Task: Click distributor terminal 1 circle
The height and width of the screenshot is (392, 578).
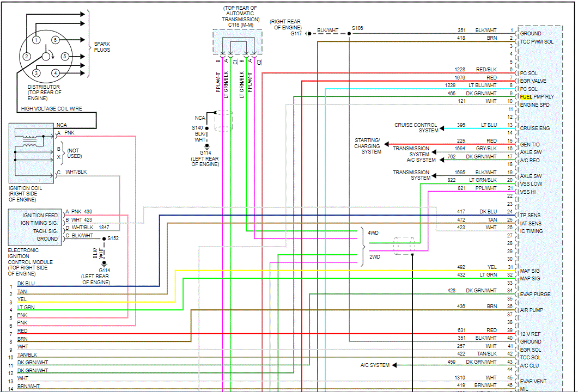Action: [36, 40]
